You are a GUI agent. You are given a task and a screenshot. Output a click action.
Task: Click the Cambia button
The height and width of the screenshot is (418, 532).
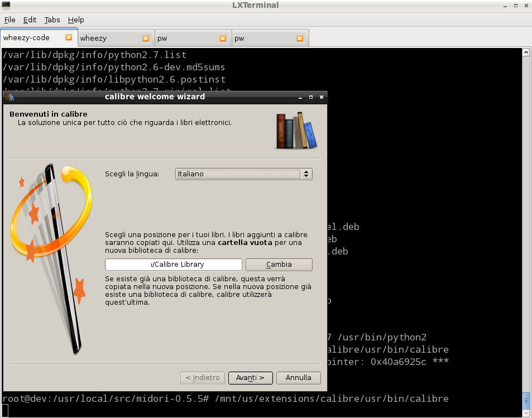click(279, 265)
